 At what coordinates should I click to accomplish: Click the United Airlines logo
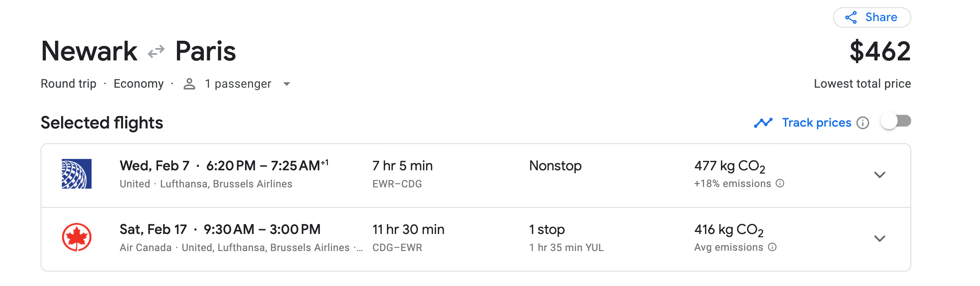76,174
